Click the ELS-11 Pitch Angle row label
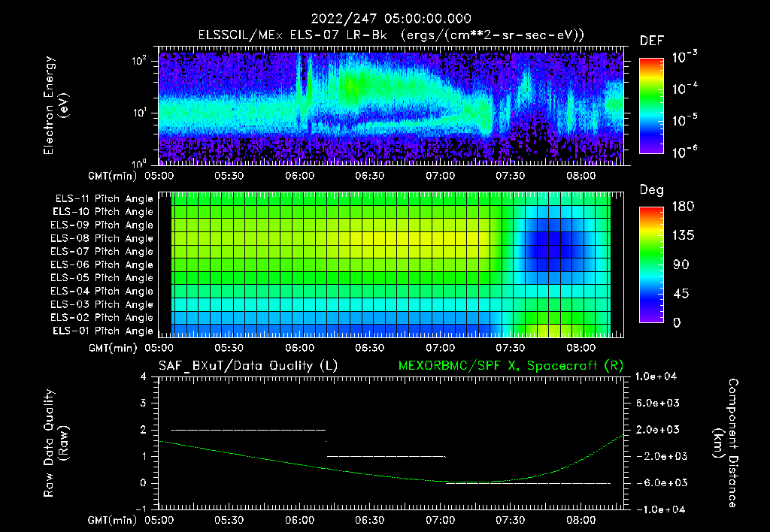Image resolution: width=770 pixels, height=532 pixels. [104, 199]
